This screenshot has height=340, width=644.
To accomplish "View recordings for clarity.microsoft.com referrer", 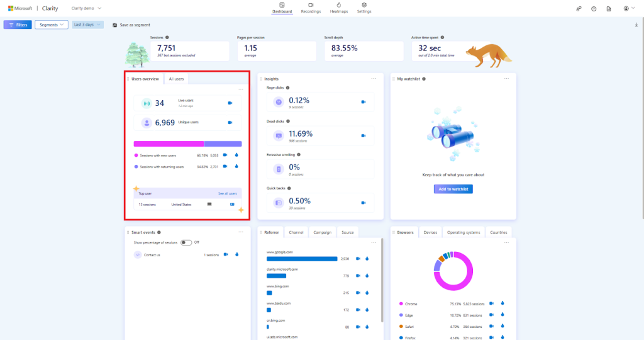I will [358, 276].
